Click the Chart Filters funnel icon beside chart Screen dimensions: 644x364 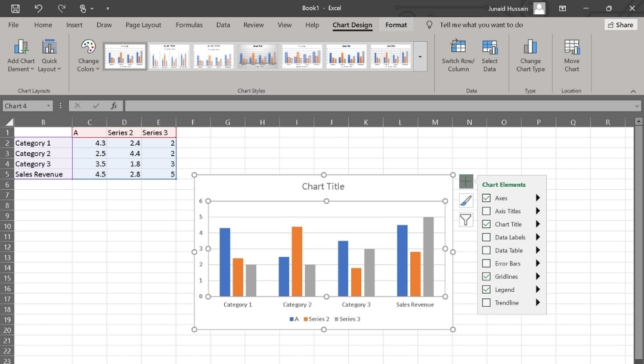point(466,220)
